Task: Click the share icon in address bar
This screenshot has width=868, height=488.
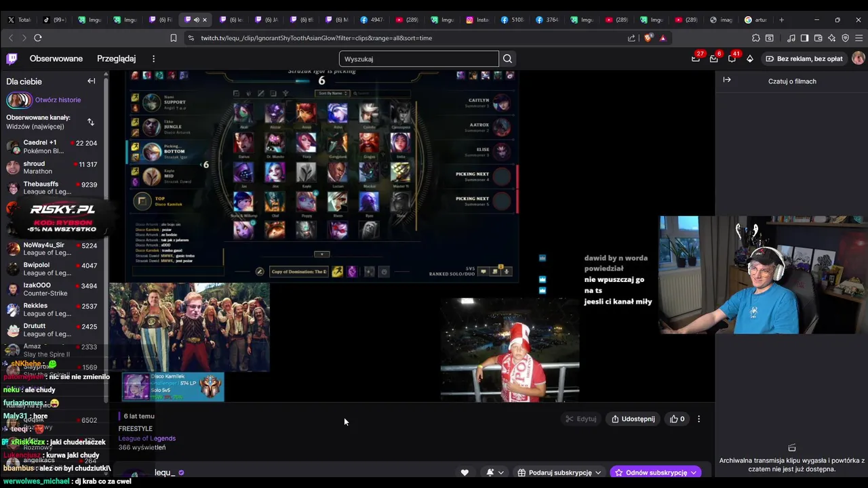Action: (x=632, y=38)
